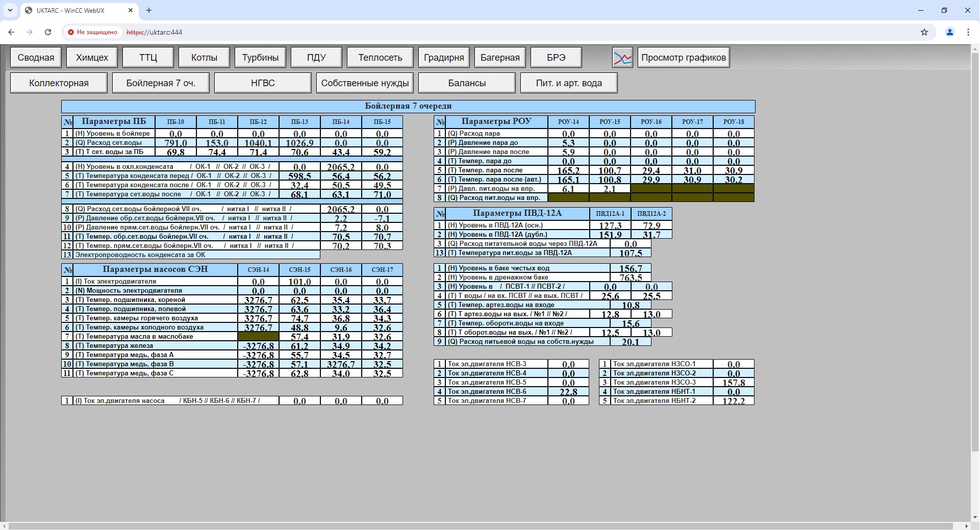
Task: Click the dark cell for РОУ-16 injection pressure
Action: [x=651, y=189]
